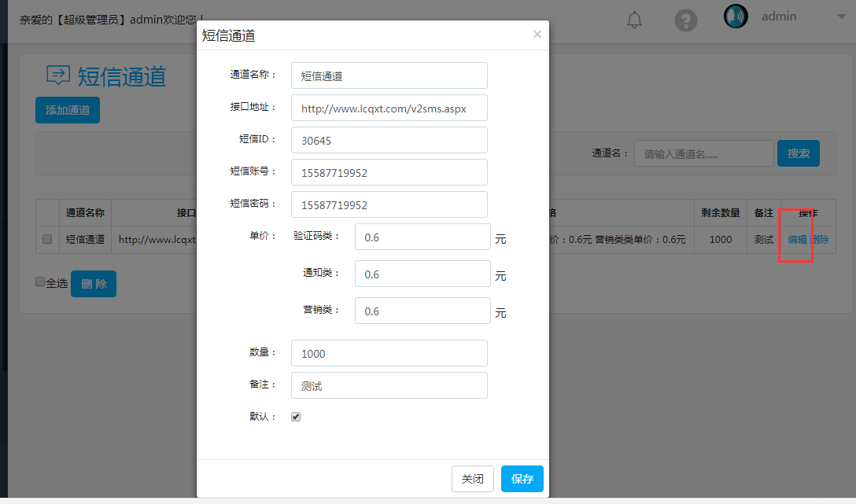The width and height of the screenshot is (856, 504).
Task: Expand the admin user dropdown arrow
Action: (x=841, y=17)
